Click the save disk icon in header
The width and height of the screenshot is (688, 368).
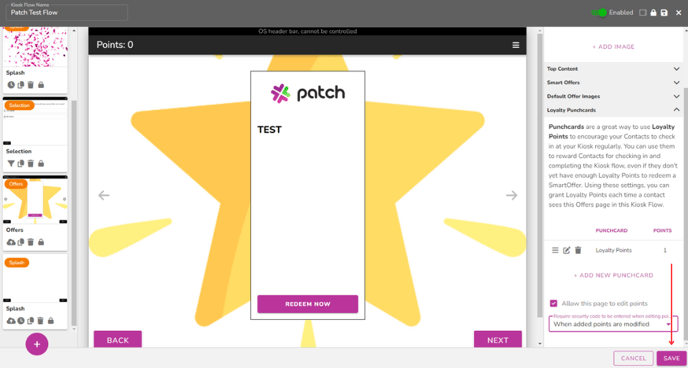coord(664,13)
